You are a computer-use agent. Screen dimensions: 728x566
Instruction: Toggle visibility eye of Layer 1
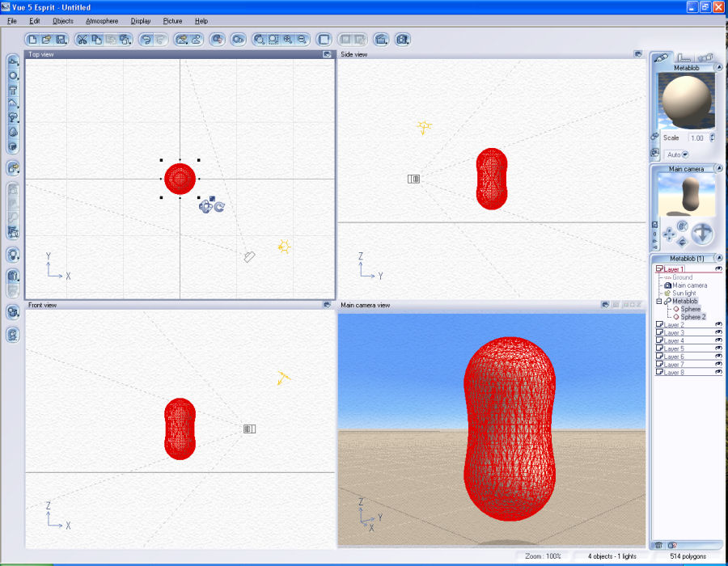(x=718, y=268)
